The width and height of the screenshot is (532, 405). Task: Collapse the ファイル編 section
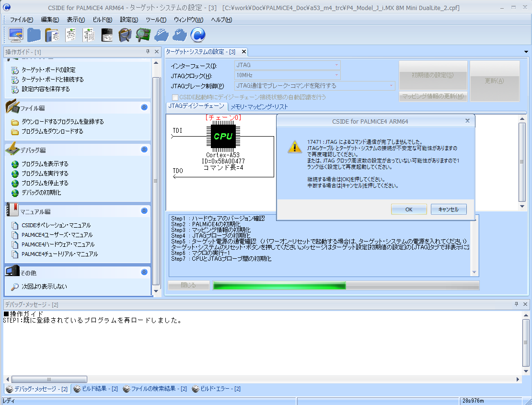coord(144,107)
